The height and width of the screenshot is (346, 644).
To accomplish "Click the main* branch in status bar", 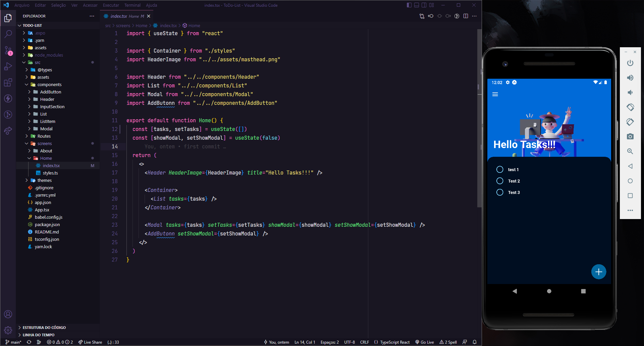I will click(x=13, y=342).
